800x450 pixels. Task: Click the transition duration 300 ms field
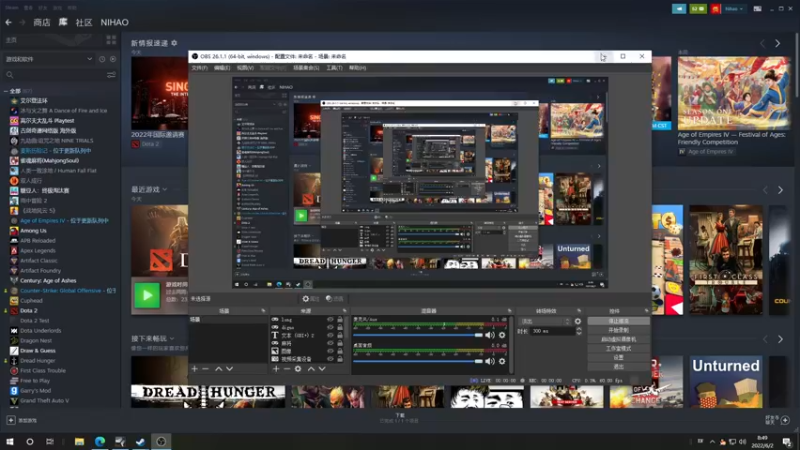pos(553,331)
